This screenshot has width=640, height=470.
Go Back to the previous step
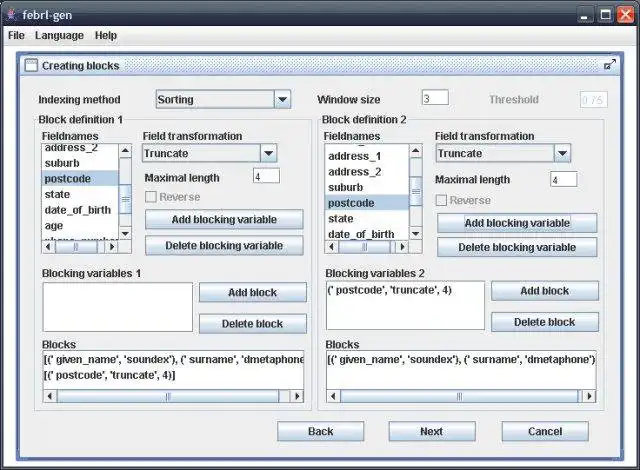pyautogui.click(x=320, y=431)
